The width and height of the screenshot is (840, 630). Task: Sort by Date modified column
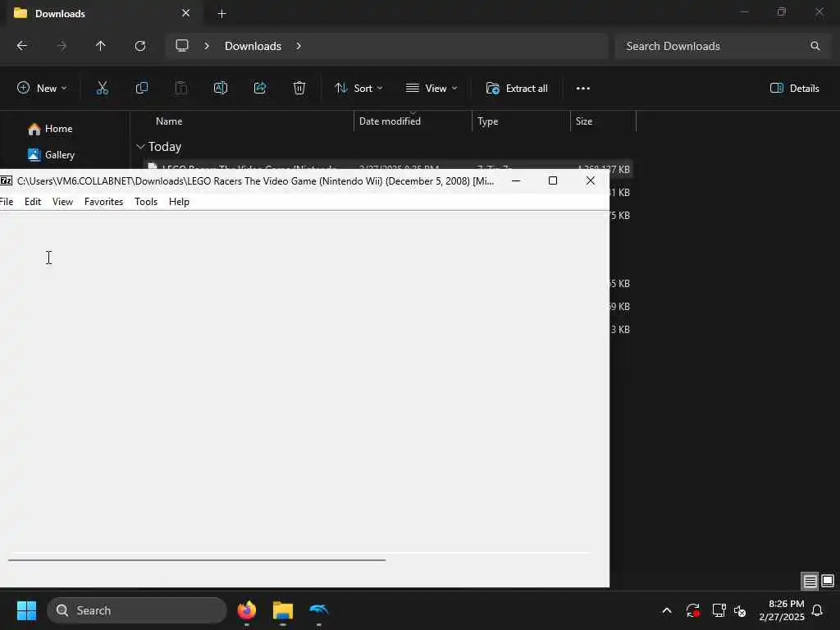click(x=390, y=121)
